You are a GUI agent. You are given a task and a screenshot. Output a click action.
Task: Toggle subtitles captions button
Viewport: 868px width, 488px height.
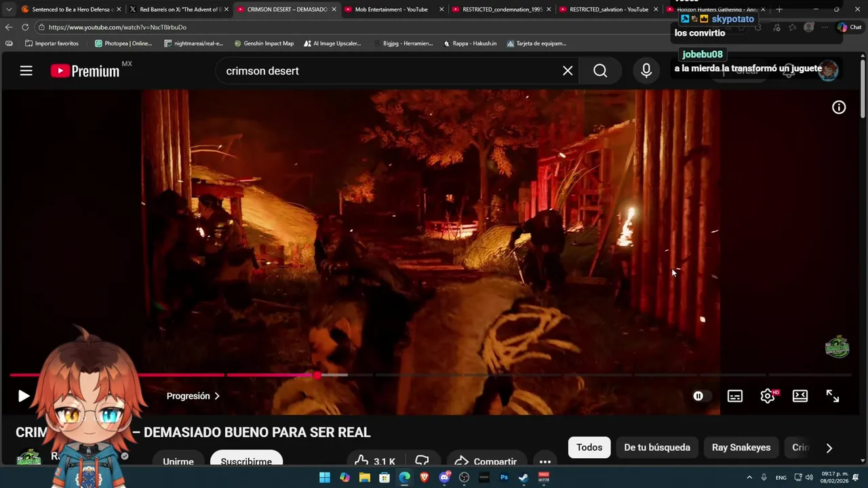(735, 396)
